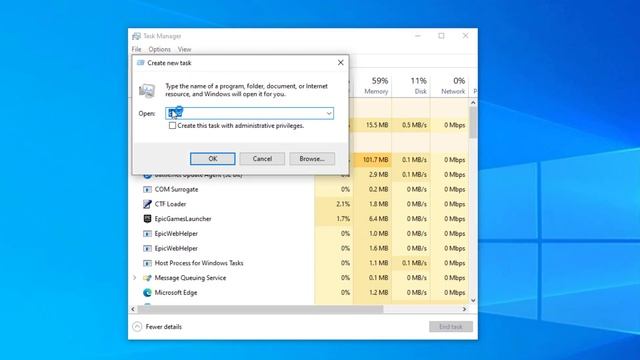The height and width of the screenshot is (360, 640).
Task: Click the Fewer details link
Action: (x=164, y=327)
